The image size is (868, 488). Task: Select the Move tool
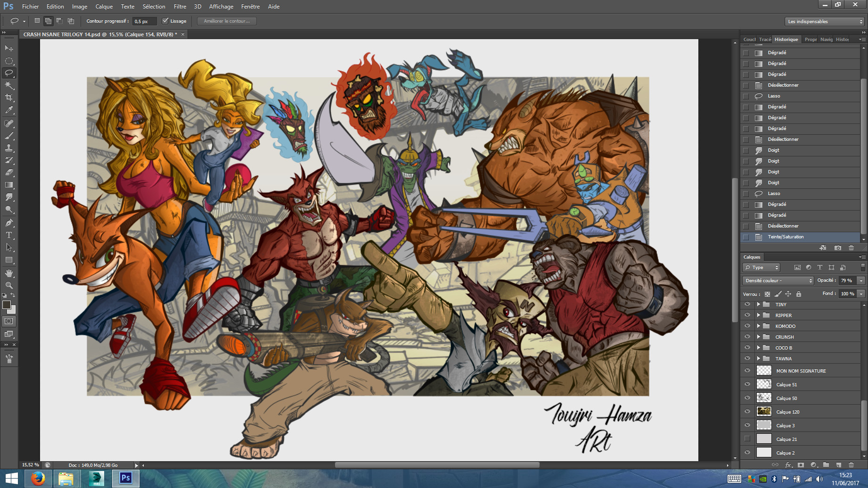(9, 49)
